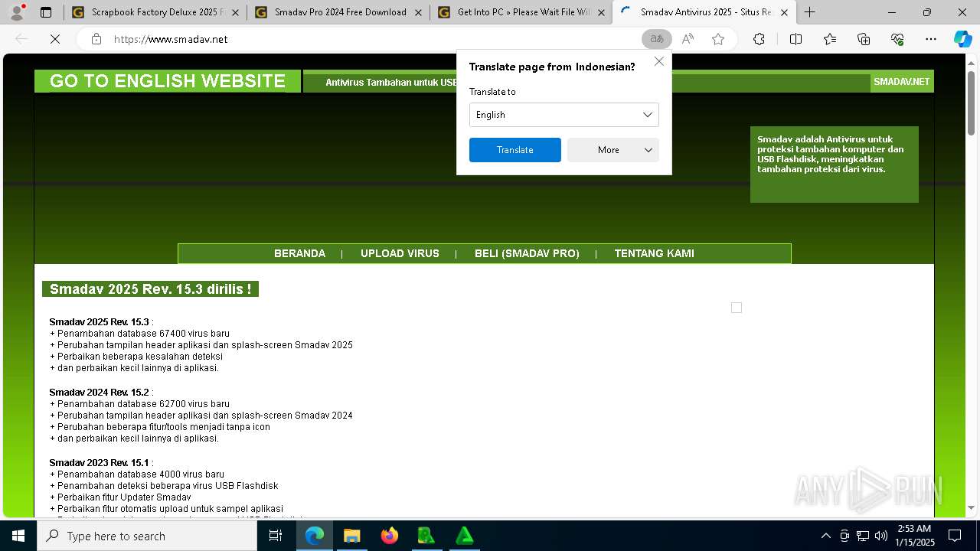This screenshot has width=980, height=551.
Task: Toggle split screen view icon
Action: coord(795,39)
